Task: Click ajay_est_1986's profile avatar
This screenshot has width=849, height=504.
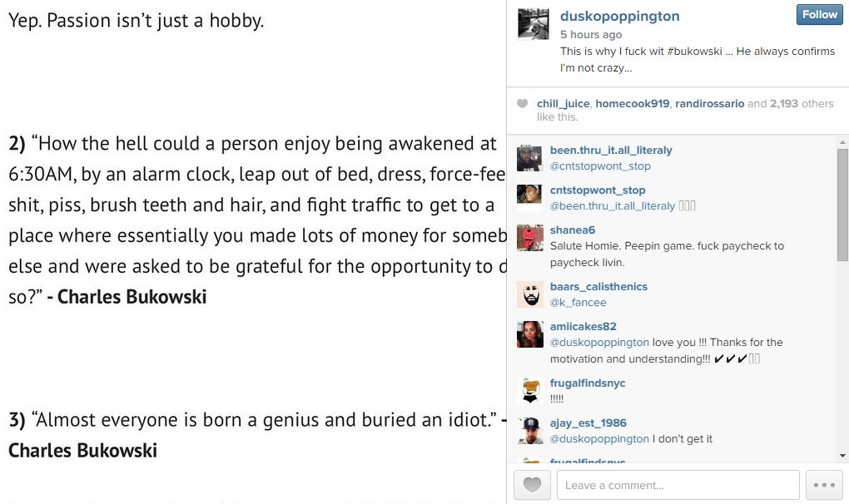Action: point(530,431)
